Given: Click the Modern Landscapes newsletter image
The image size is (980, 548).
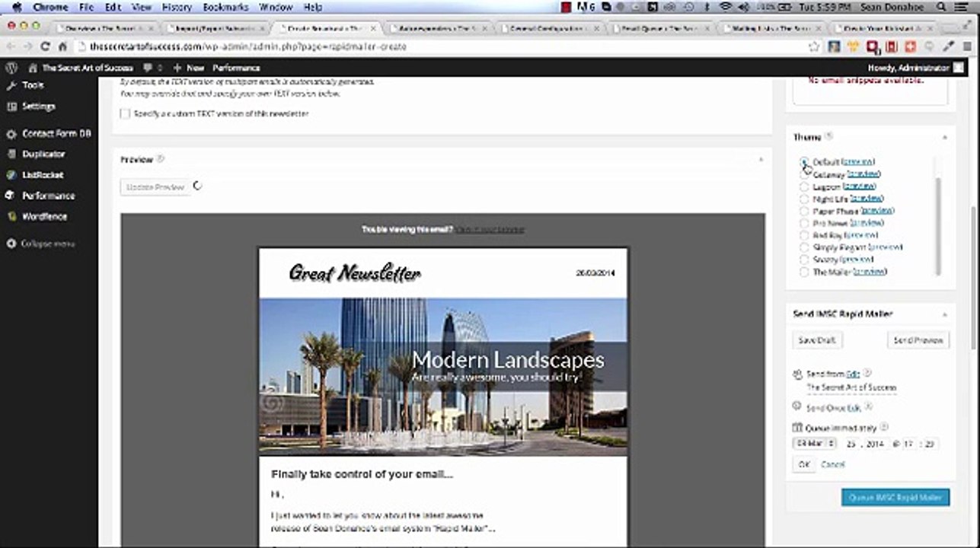Looking at the screenshot, I should (x=442, y=377).
